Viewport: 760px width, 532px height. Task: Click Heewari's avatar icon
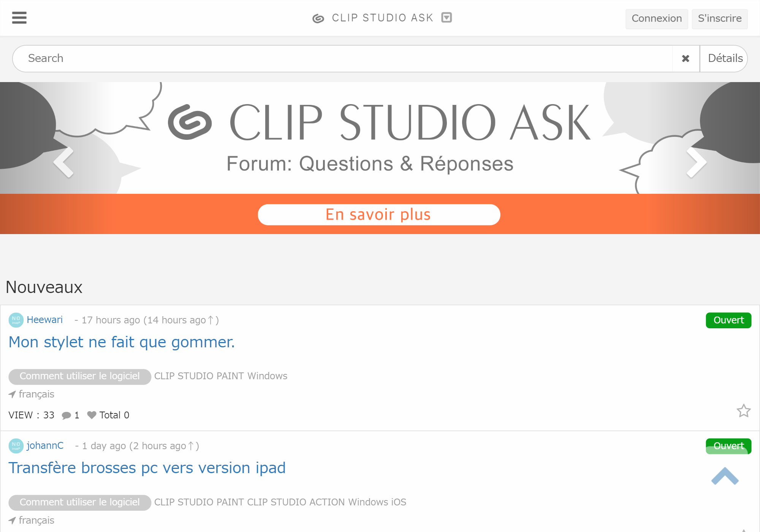(x=16, y=320)
